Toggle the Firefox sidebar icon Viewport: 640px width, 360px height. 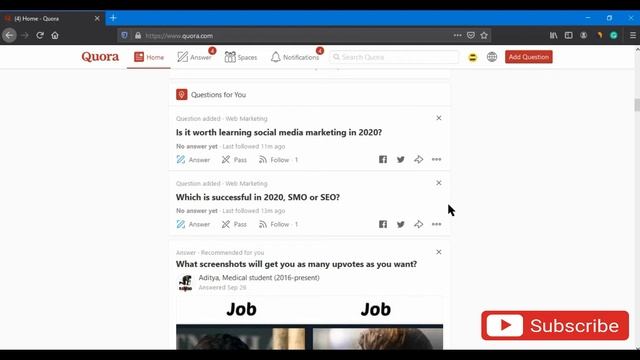(x=569, y=36)
